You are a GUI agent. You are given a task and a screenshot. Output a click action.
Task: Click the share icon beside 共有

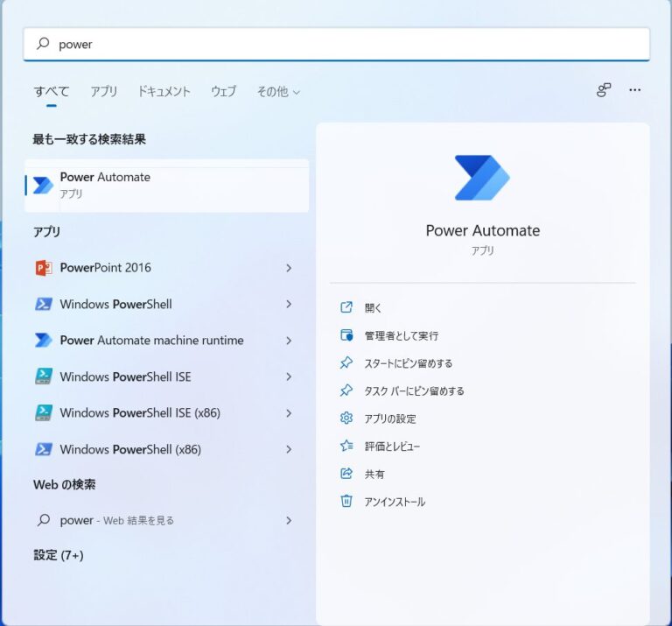tap(346, 474)
